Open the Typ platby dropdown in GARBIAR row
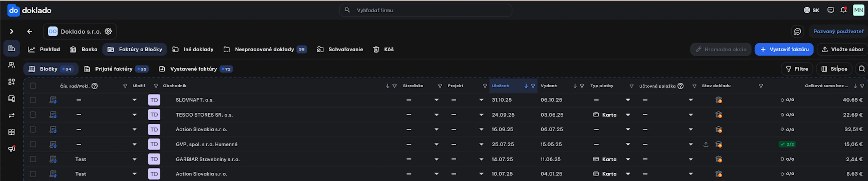This screenshot has width=868, height=181. tap(628, 159)
